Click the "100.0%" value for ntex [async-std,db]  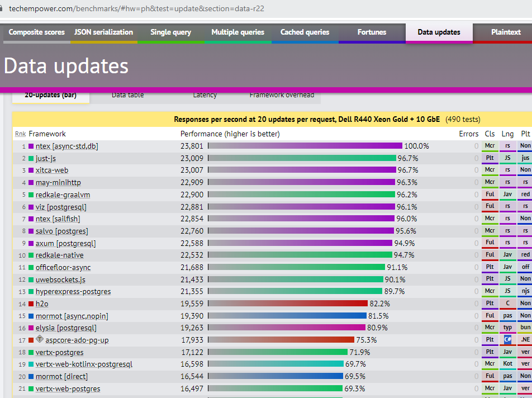point(417,146)
